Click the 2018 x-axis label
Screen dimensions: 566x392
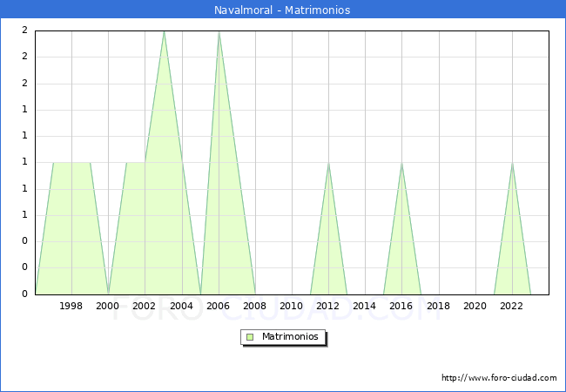438,306
